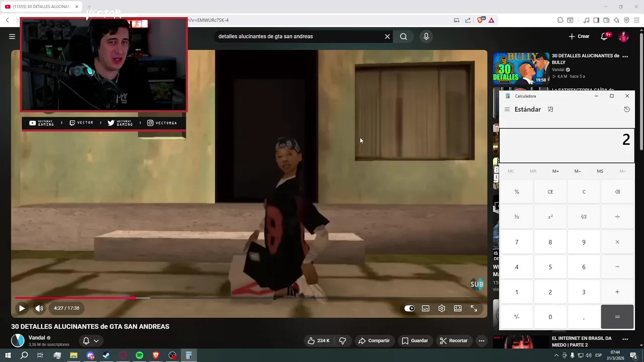Open browser extensions puzzle icon
This screenshot has height=362, width=644.
(x=560, y=20)
